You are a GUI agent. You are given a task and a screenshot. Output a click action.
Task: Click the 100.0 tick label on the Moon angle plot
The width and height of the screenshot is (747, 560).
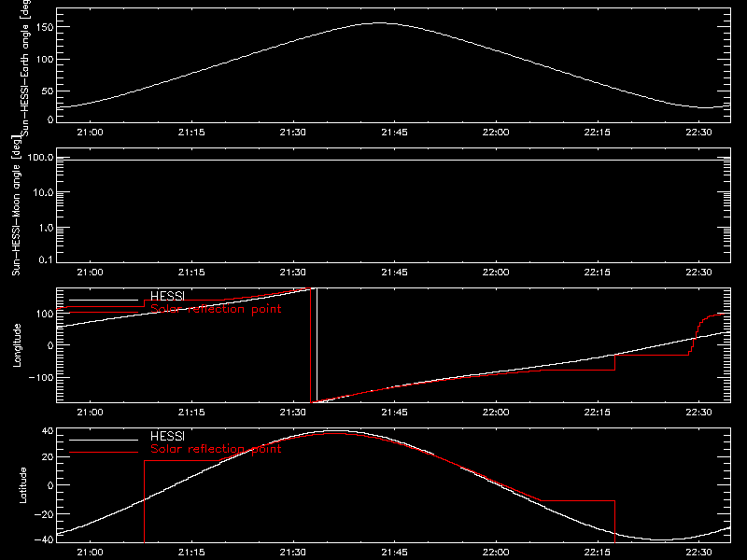tap(41, 158)
